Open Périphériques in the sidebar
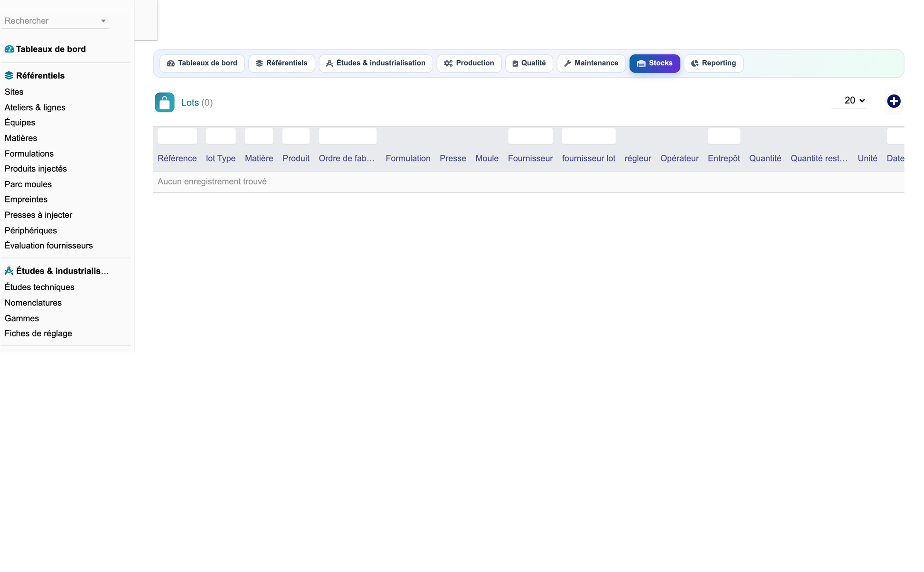 click(31, 230)
